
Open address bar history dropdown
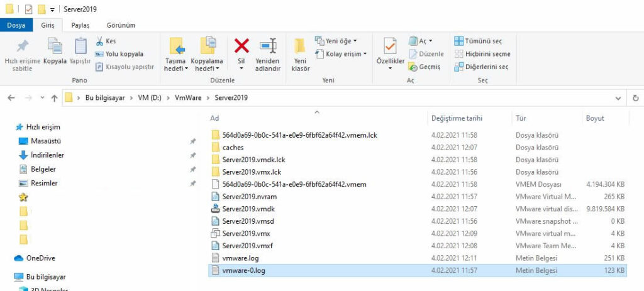(618, 98)
